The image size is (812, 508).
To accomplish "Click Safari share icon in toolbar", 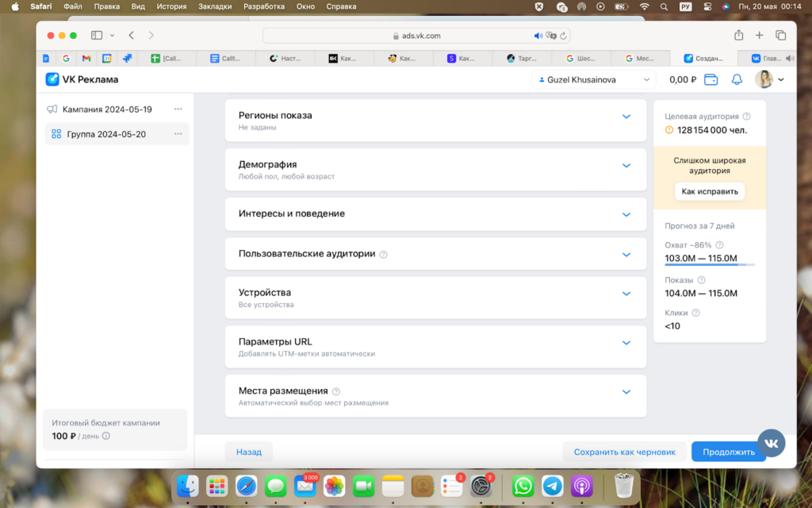I will 738,35.
